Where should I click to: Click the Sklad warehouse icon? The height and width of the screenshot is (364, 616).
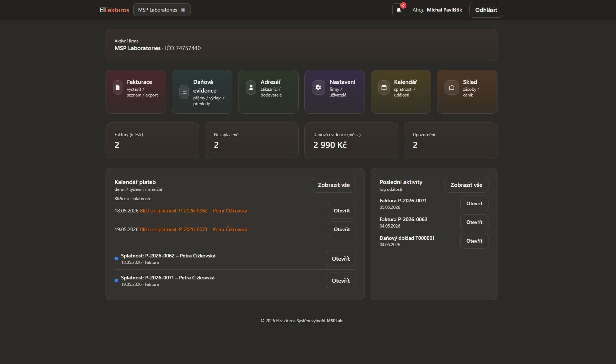click(x=452, y=87)
